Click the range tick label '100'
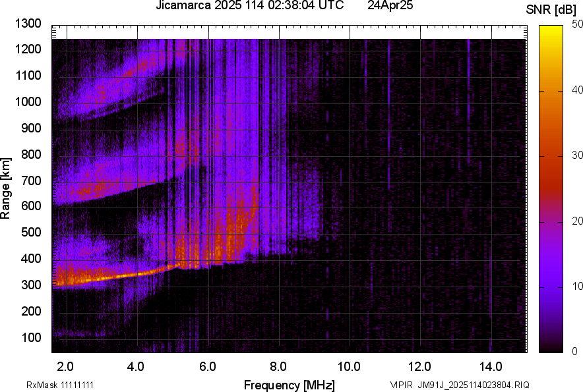The image size is (583, 392). (x=31, y=337)
